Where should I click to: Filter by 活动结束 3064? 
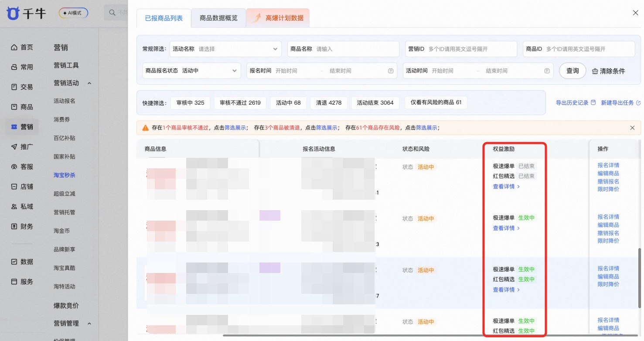pos(375,103)
